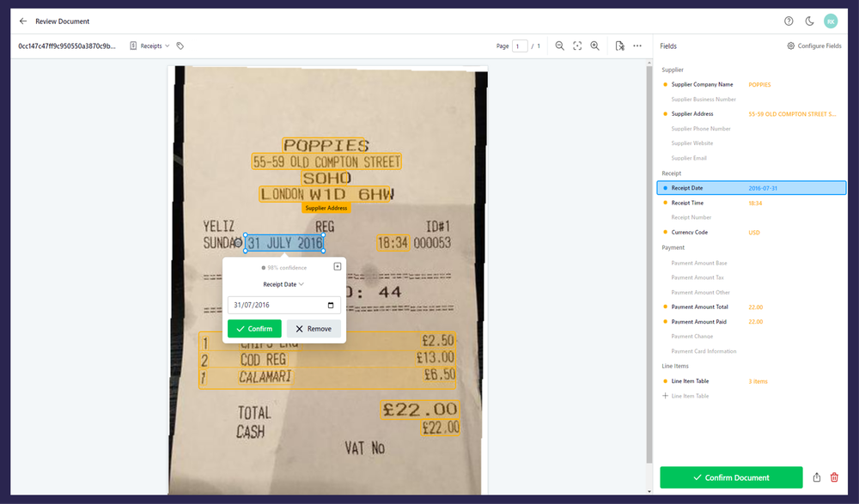Open the Receipts document type dropdown
Screen dimensions: 859x504
coord(149,46)
